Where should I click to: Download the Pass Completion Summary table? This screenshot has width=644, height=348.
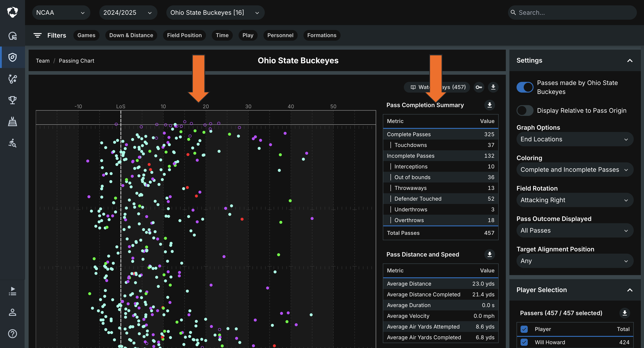tap(489, 105)
